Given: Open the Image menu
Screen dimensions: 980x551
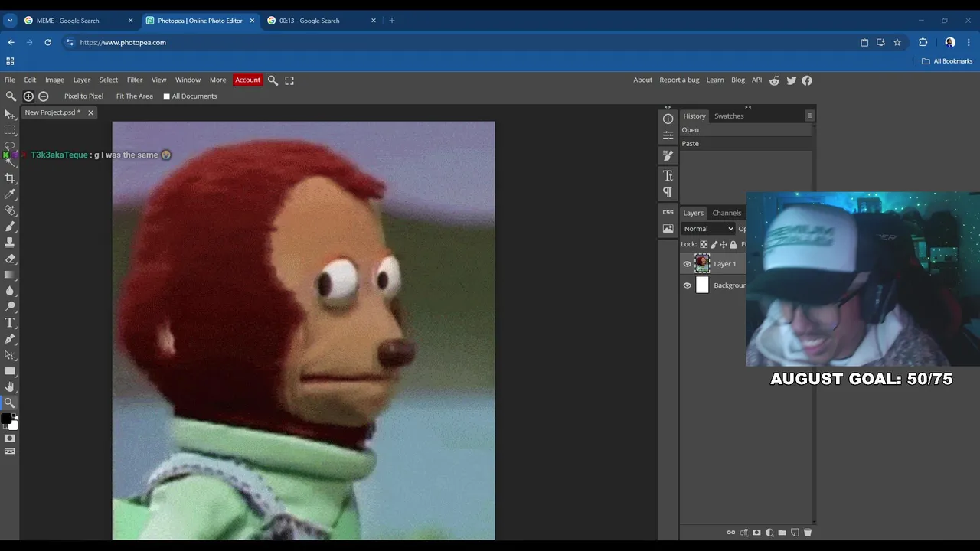Looking at the screenshot, I should click(x=54, y=80).
